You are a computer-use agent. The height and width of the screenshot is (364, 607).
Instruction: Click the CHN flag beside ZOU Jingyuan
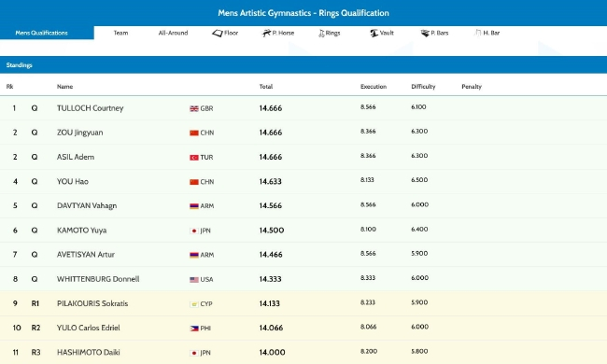(x=194, y=133)
